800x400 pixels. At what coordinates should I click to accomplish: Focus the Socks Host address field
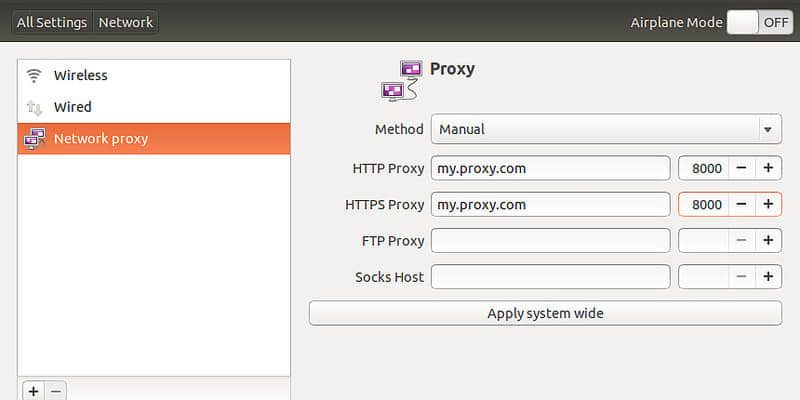tap(551, 277)
